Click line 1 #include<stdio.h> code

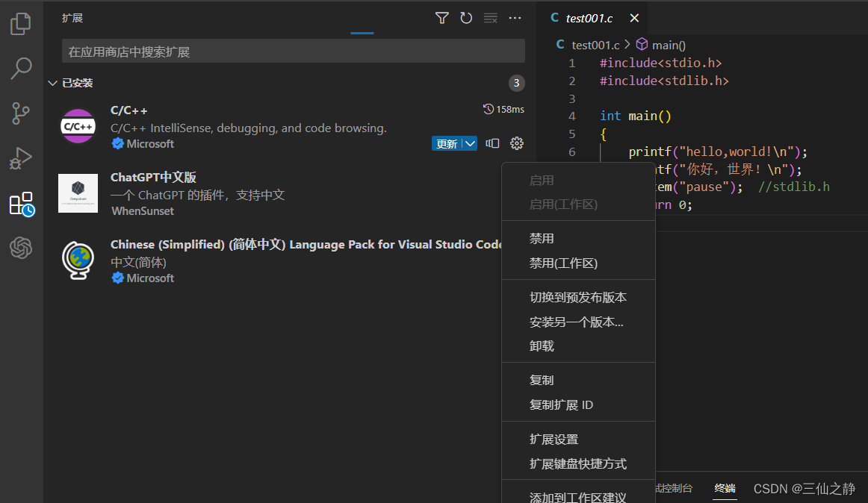pyautogui.click(x=661, y=63)
